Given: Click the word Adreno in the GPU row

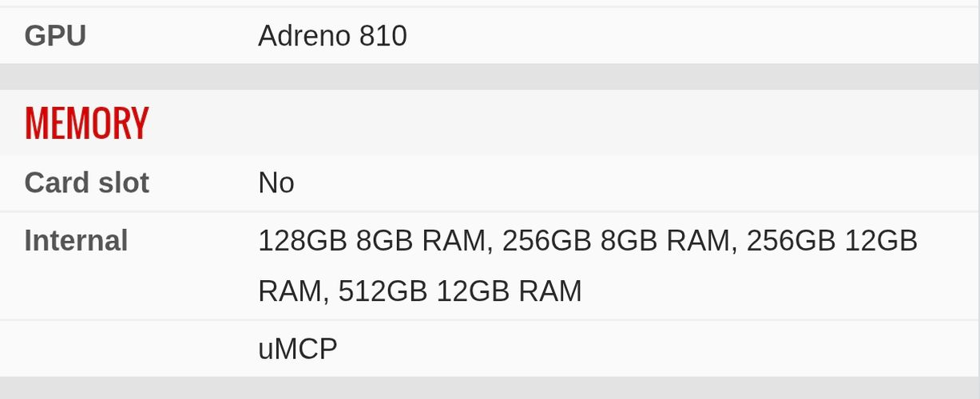Looking at the screenshot, I should [304, 36].
